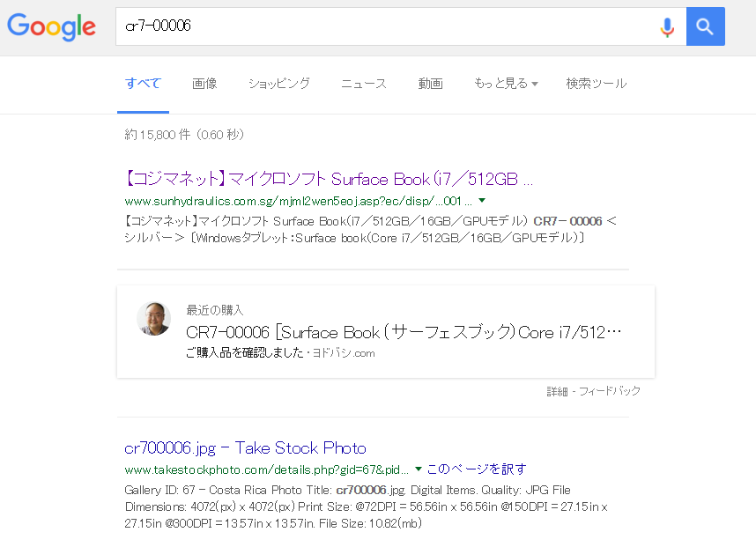Click the 約 15,800 件 result count text
The height and width of the screenshot is (547, 756).
184,135
